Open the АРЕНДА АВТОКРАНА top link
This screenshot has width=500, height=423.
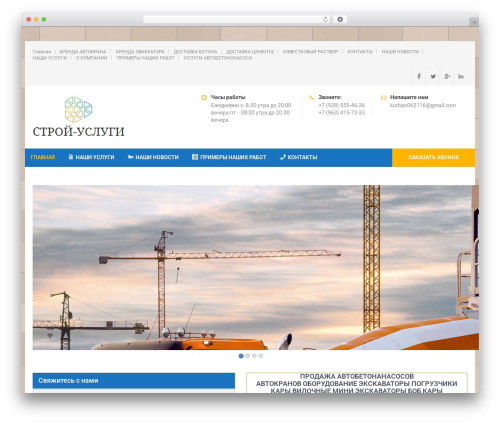(83, 52)
